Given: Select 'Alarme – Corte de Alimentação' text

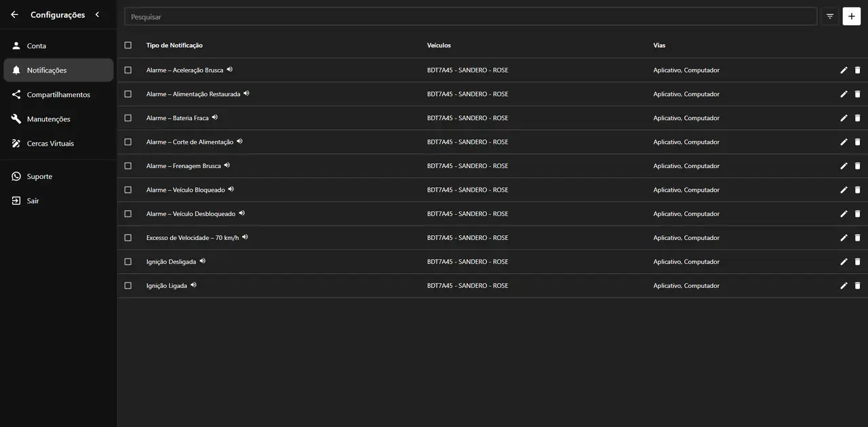Looking at the screenshot, I should point(190,142).
